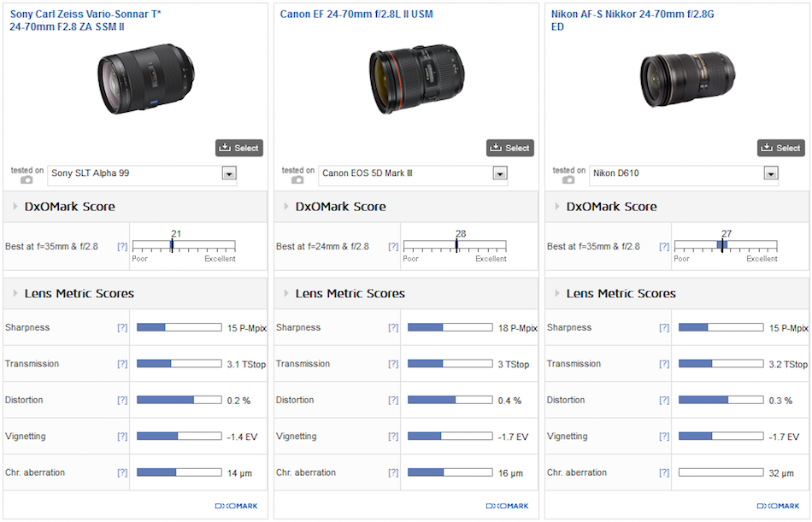Open the help icon beside Sony Sharpness
The image size is (812, 522).
tap(122, 328)
